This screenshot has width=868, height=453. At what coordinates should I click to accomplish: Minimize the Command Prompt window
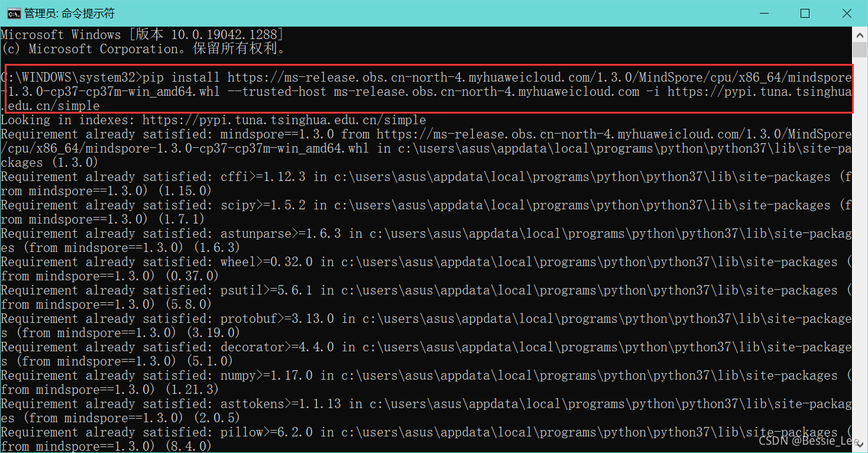pyautogui.click(x=764, y=13)
